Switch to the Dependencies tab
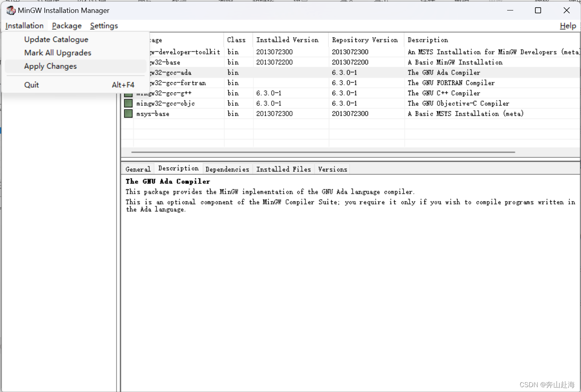Image resolution: width=581 pixels, height=392 pixels. point(227,169)
